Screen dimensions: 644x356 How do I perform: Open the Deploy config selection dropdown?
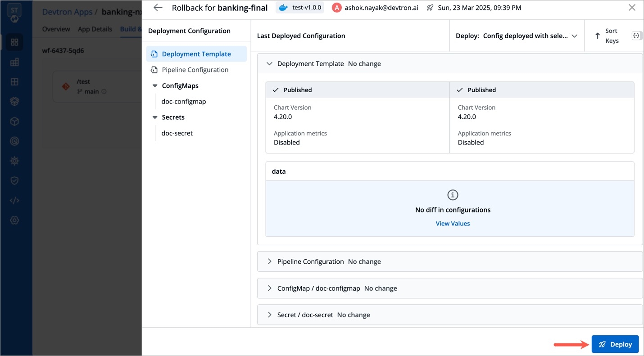pyautogui.click(x=517, y=36)
